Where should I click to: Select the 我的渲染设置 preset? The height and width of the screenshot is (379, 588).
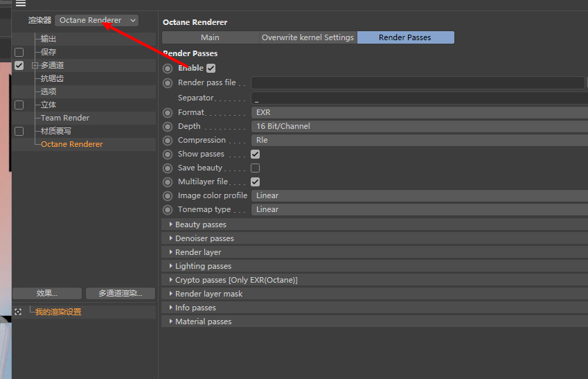(58, 312)
